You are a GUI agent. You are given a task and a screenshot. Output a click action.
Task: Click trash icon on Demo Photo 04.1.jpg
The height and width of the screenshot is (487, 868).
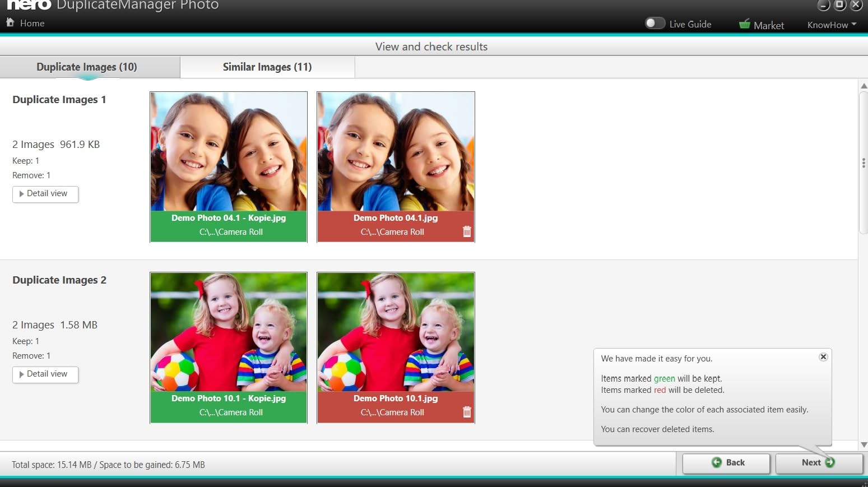click(467, 231)
